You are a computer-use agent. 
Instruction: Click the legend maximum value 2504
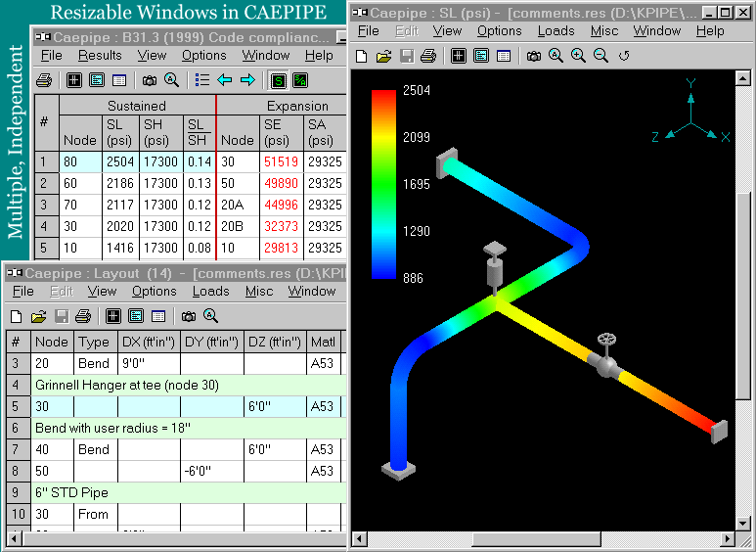point(417,90)
